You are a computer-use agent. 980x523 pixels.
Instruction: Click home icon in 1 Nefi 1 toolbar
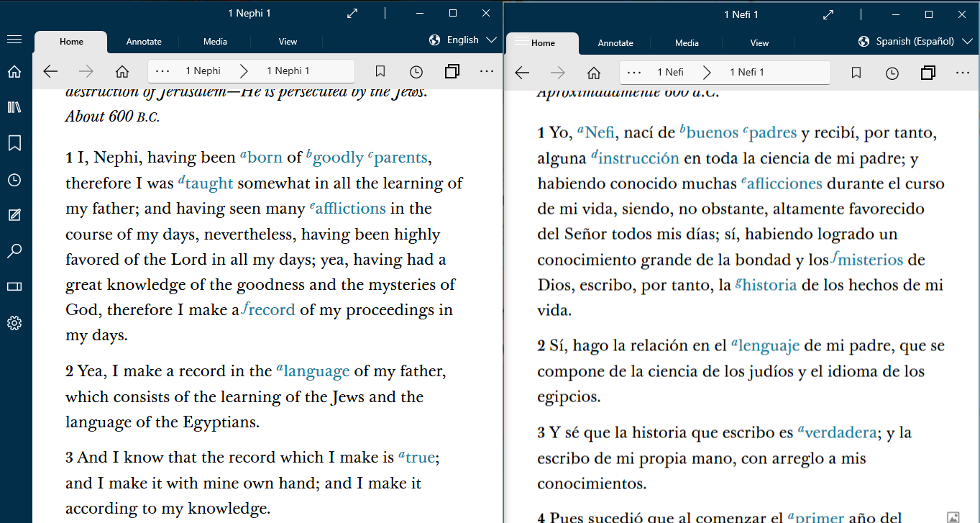pyautogui.click(x=594, y=73)
